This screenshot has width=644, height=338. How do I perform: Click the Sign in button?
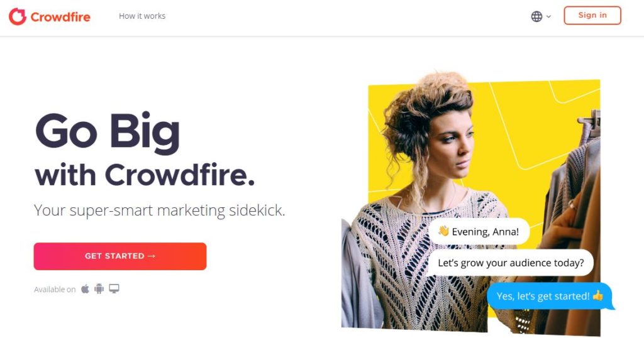tap(592, 15)
